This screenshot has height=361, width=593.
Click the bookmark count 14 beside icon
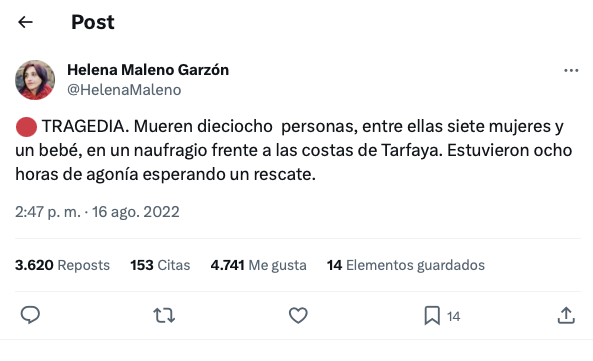pyautogui.click(x=453, y=316)
